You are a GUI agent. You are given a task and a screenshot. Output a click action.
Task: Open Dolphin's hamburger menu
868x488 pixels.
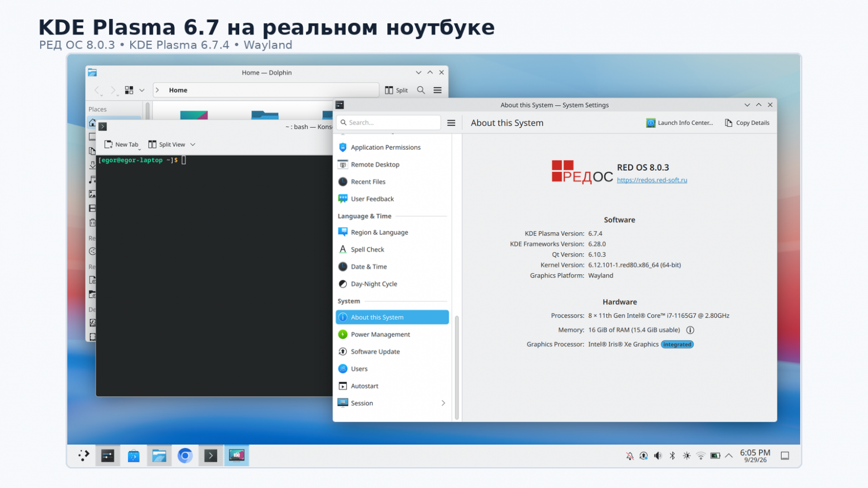(x=438, y=90)
